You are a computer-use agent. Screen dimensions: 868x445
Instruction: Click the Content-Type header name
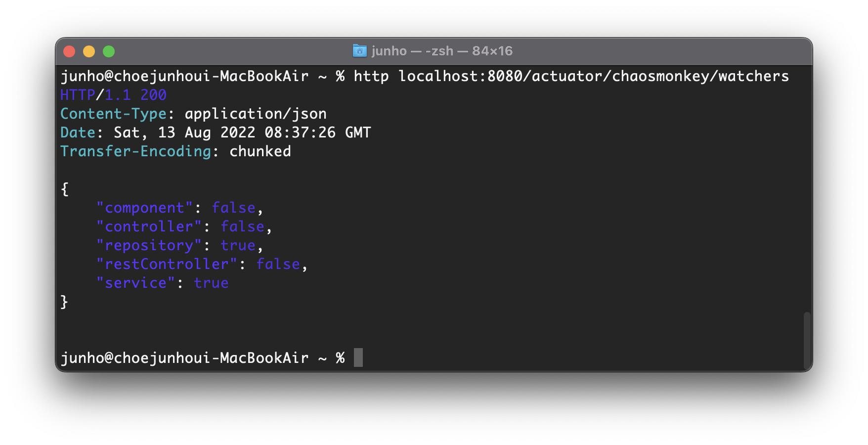click(x=113, y=114)
